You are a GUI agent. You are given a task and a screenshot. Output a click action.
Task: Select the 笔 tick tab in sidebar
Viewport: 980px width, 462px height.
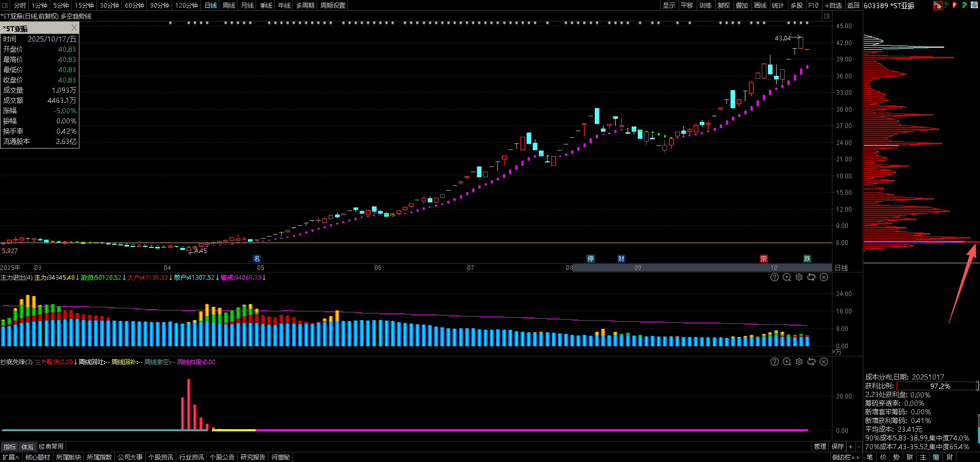tap(869, 457)
